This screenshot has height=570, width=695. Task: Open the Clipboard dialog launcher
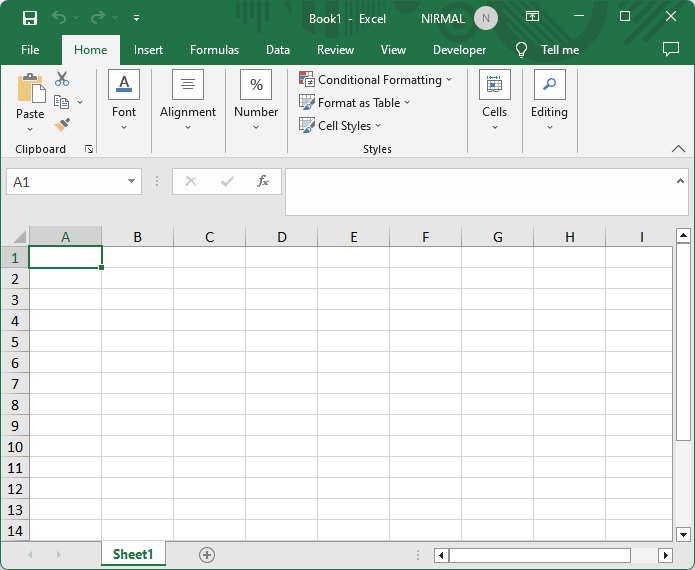(x=89, y=149)
